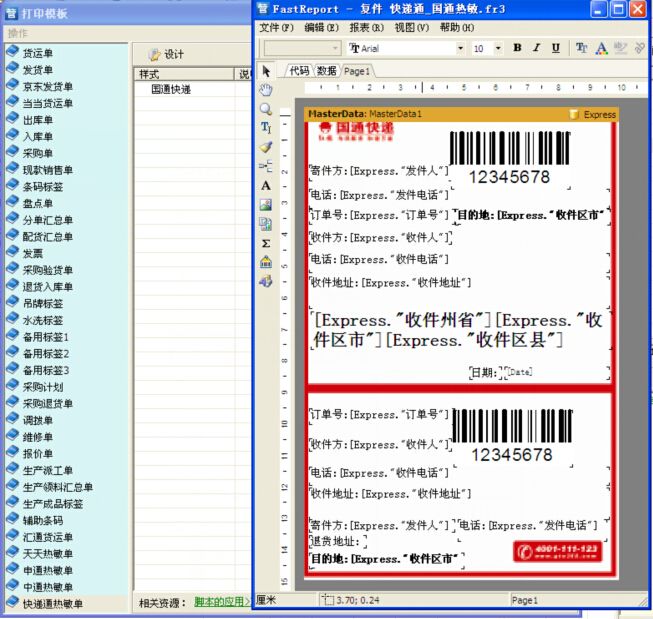Select 发票 template
The image size is (653, 619).
[32, 253]
